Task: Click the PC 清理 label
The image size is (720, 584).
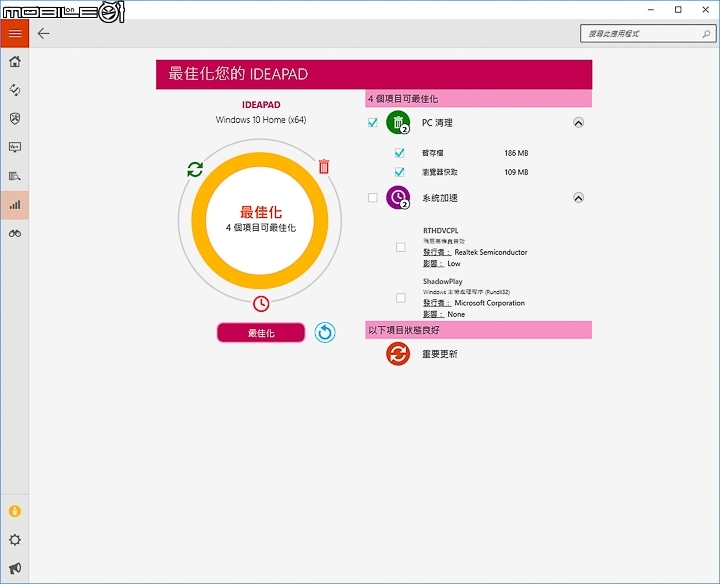Action: (x=437, y=123)
